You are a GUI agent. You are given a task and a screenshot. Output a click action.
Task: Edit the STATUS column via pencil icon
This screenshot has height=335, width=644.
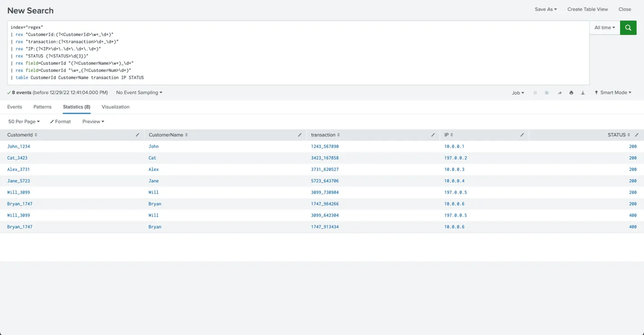point(636,135)
